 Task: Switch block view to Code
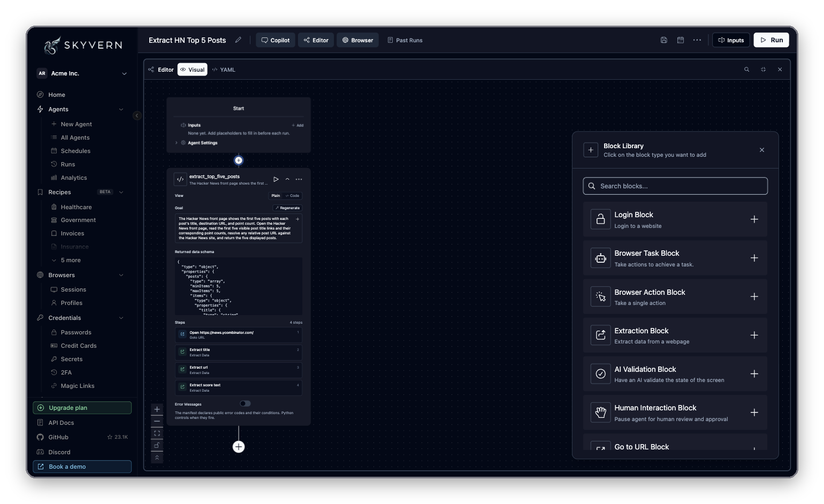point(293,196)
